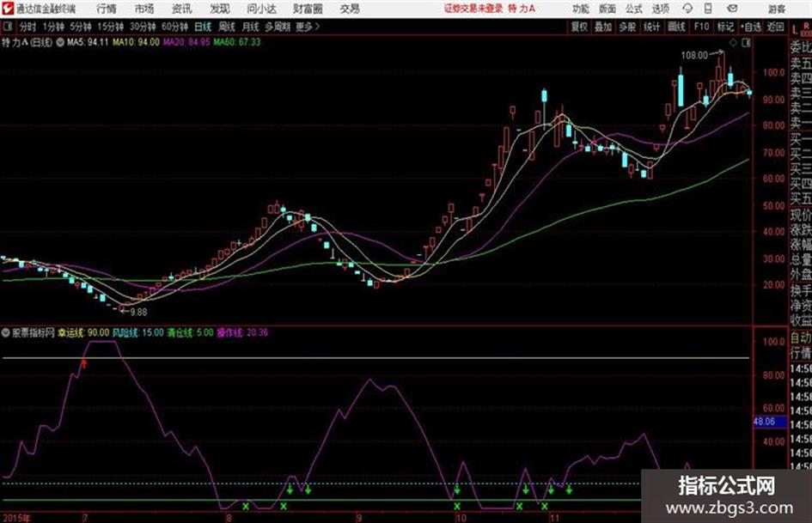Click the 游客 guest account button
The width and height of the screenshot is (812, 523).
pyautogui.click(x=776, y=9)
